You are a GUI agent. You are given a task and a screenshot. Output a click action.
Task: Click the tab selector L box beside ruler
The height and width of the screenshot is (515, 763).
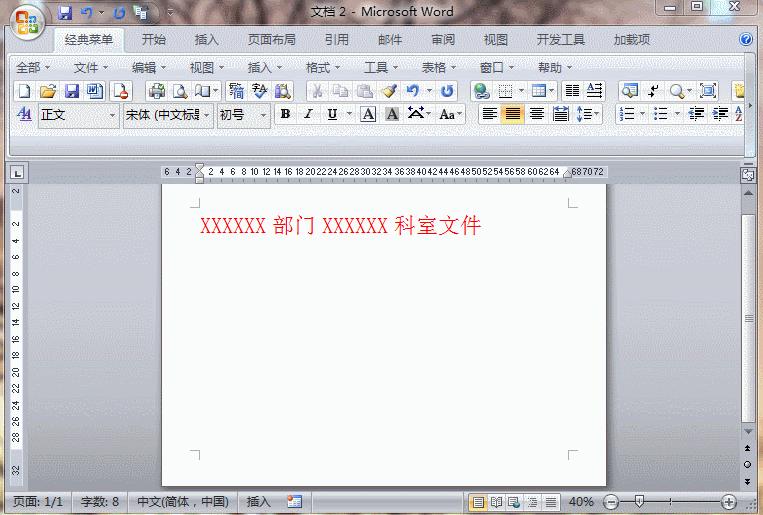(x=17, y=173)
